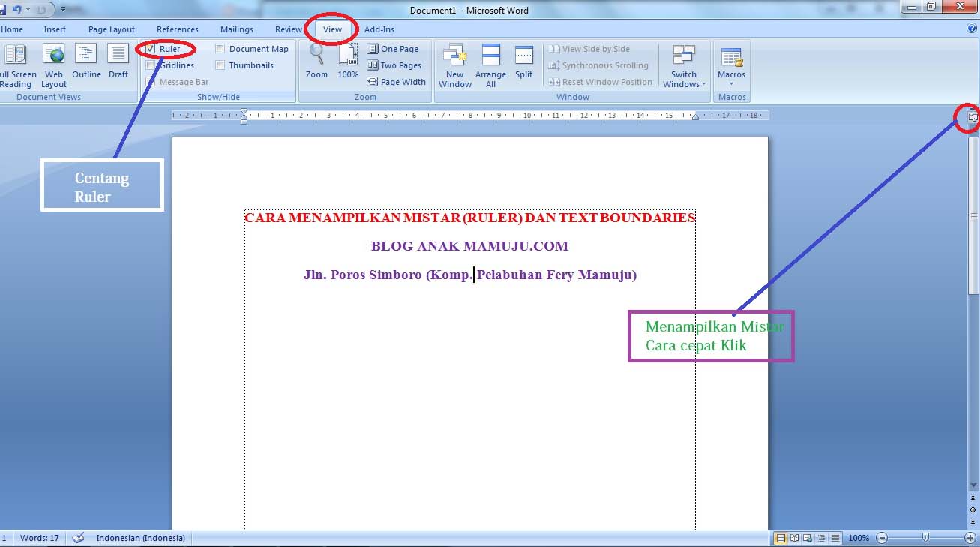Enable the Document Map checkbox

220,49
